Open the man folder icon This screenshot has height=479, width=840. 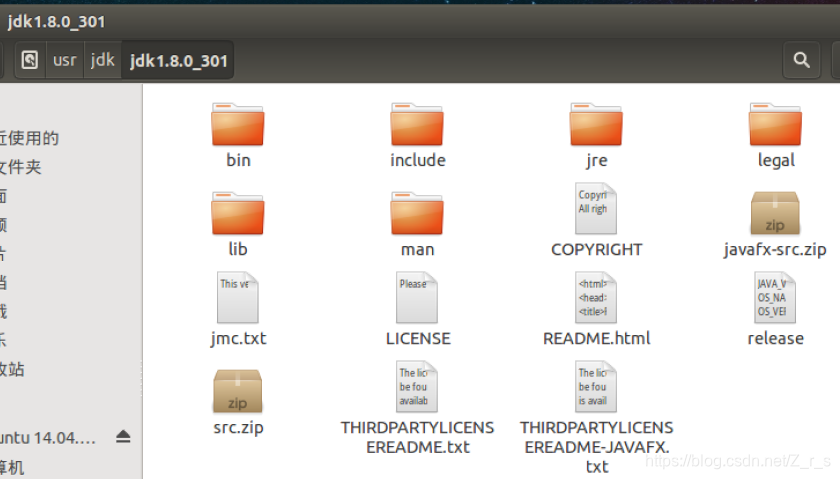point(417,213)
